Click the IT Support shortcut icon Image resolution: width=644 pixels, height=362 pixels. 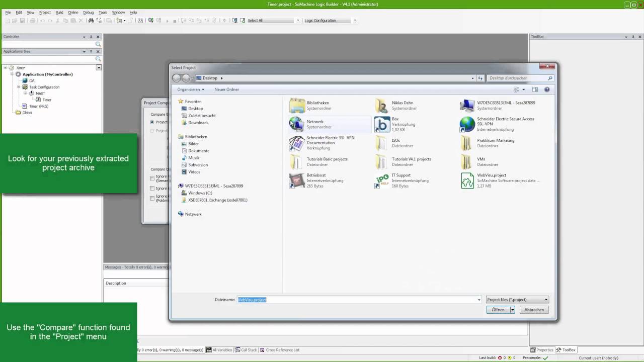(382, 180)
